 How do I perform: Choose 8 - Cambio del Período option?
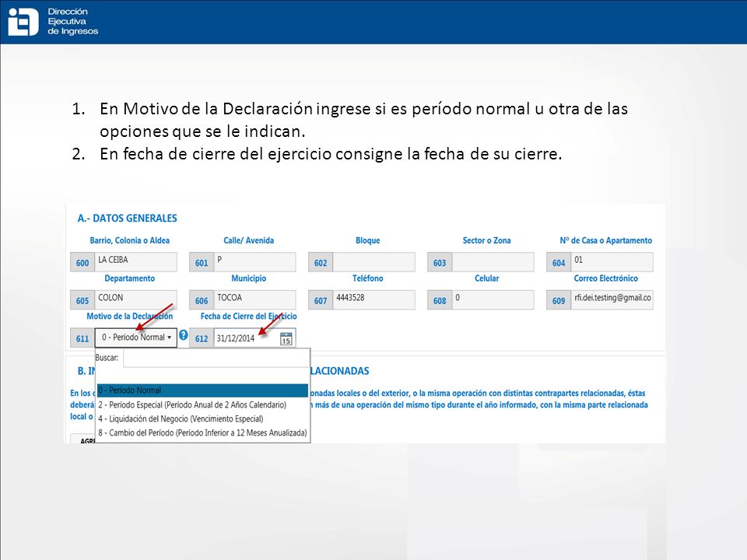point(202,433)
